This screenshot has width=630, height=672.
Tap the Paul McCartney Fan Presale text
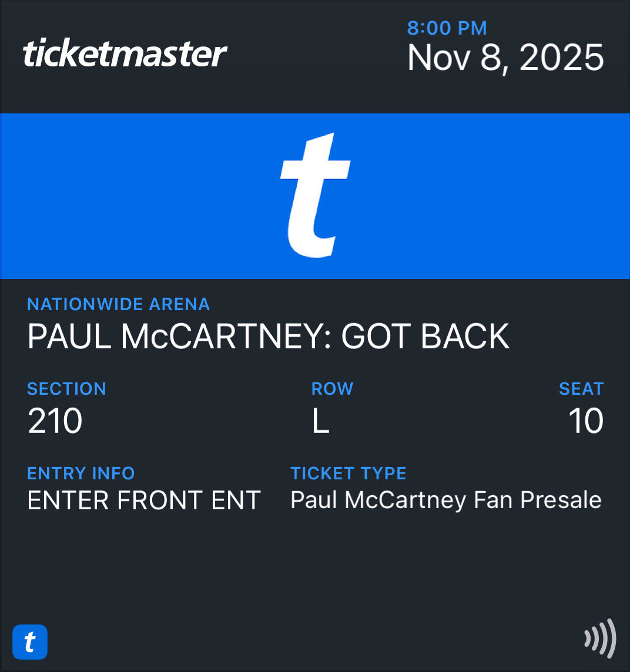tap(445, 500)
